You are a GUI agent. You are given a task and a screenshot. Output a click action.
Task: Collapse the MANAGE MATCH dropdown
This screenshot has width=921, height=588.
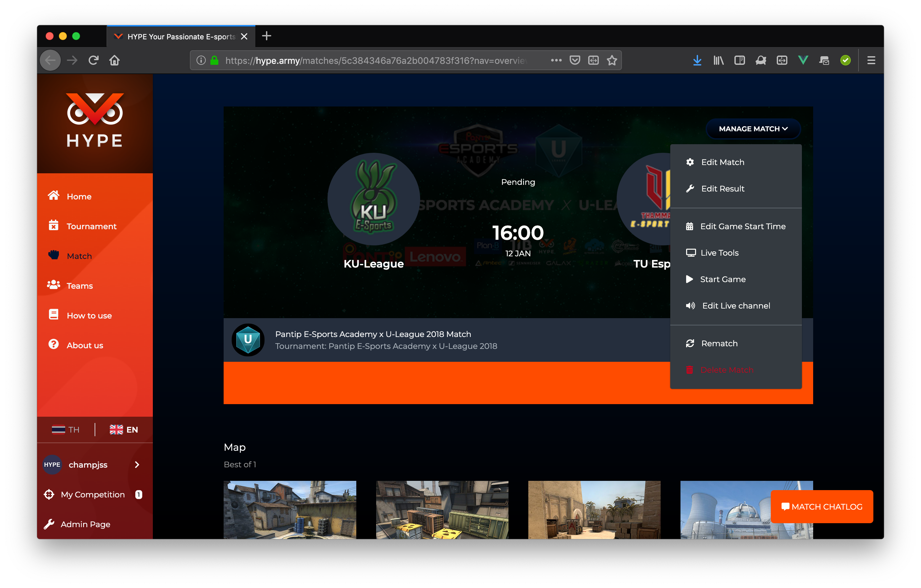point(753,129)
